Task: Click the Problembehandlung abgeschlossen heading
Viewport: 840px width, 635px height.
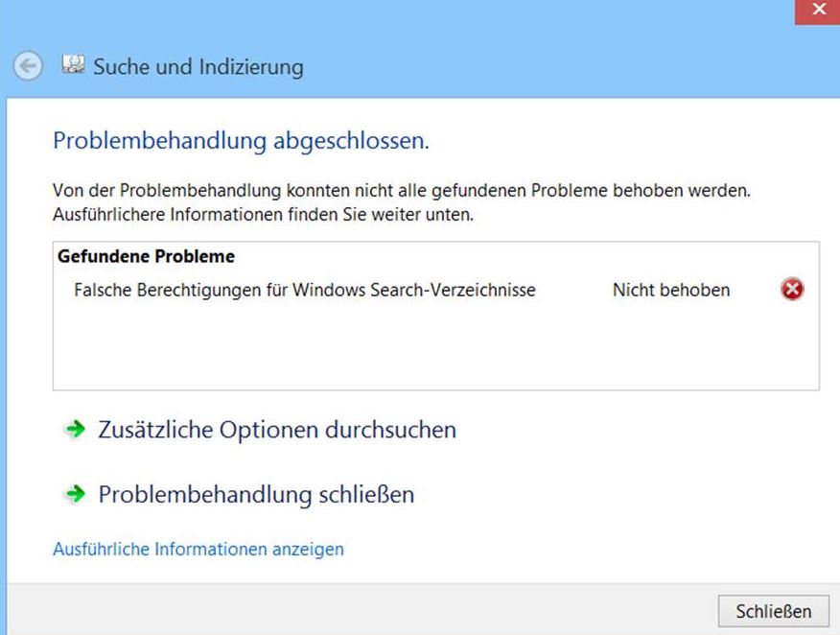Action: click(x=241, y=141)
